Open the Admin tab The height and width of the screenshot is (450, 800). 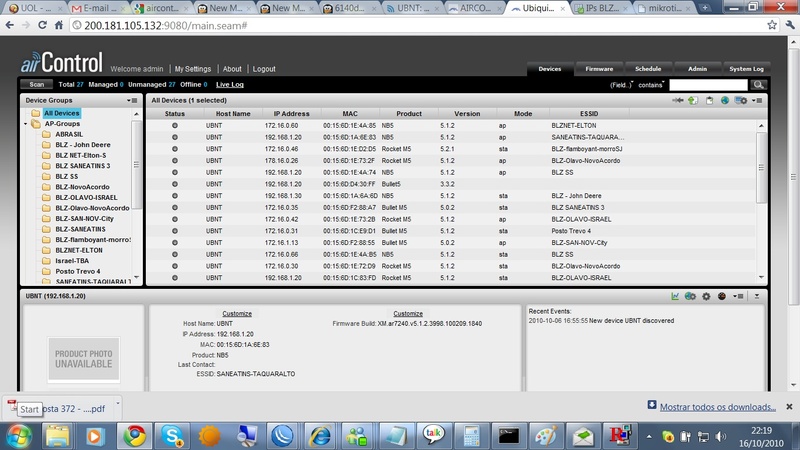tap(697, 69)
